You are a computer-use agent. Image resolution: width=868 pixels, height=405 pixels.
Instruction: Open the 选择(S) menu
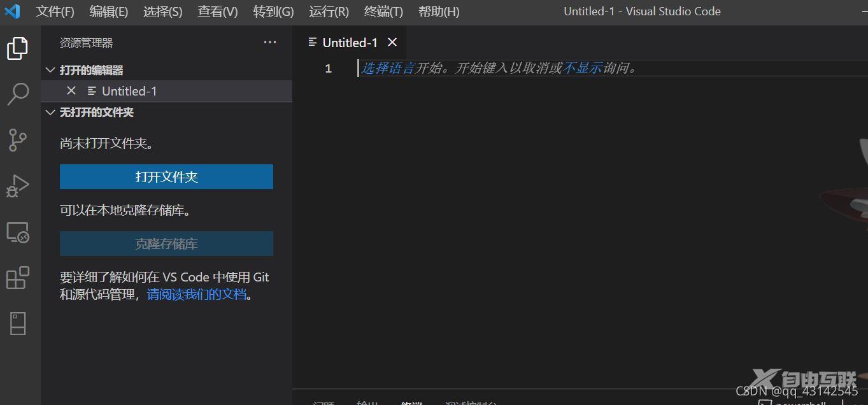(x=163, y=11)
